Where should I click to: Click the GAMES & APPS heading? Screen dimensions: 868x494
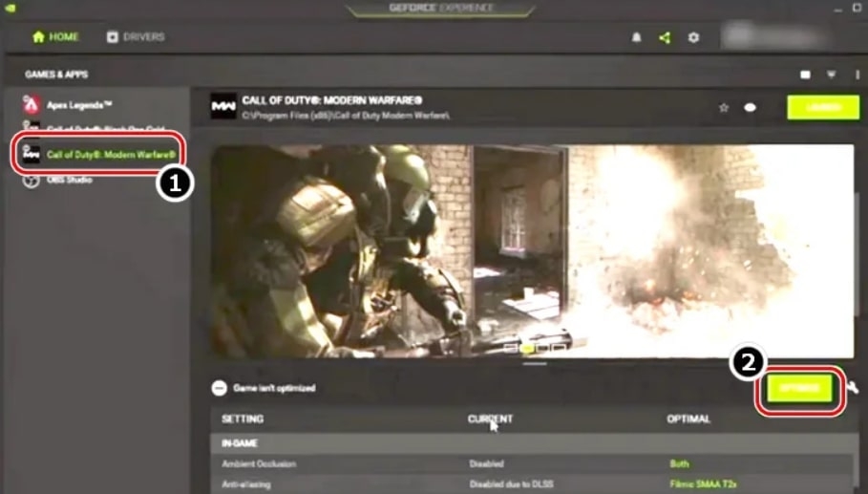[x=56, y=75]
